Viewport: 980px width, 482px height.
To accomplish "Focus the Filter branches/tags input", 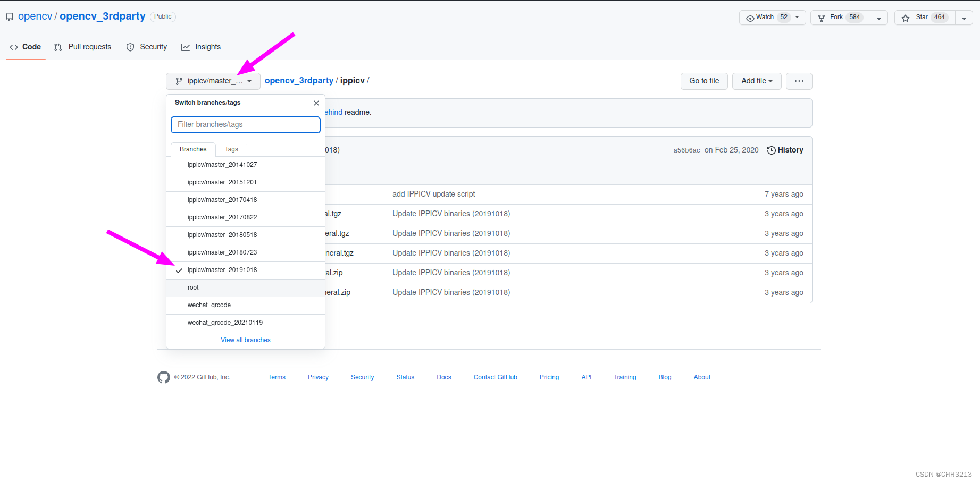I will point(246,125).
